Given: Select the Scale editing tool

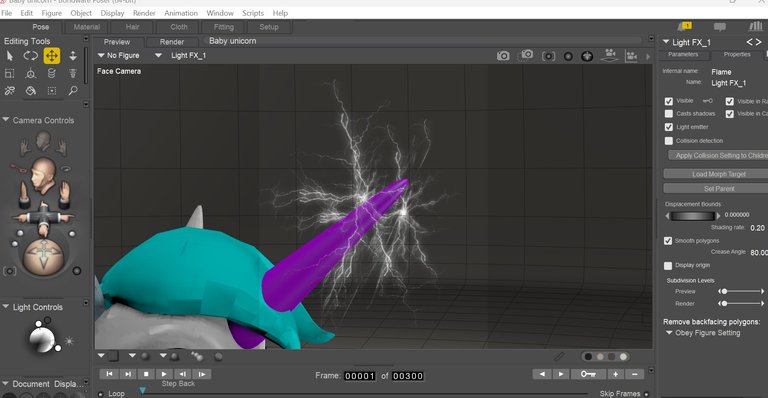Looking at the screenshot, I should pos(10,73).
